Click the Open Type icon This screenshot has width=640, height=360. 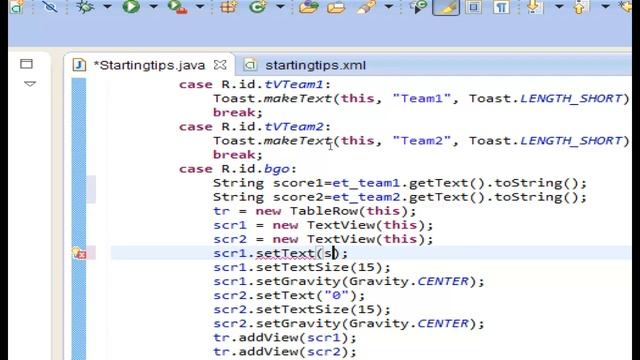[x=309, y=7]
